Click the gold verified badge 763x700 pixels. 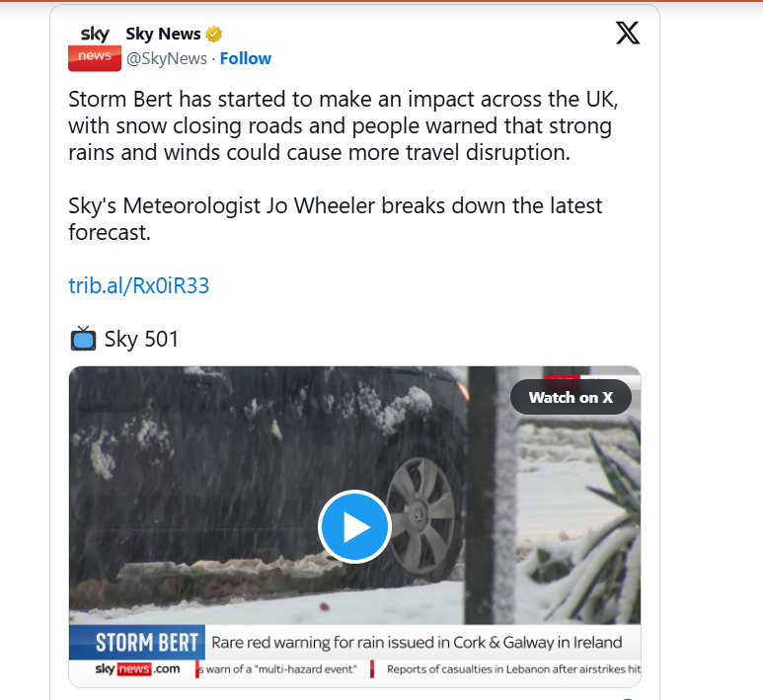(213, 35)
